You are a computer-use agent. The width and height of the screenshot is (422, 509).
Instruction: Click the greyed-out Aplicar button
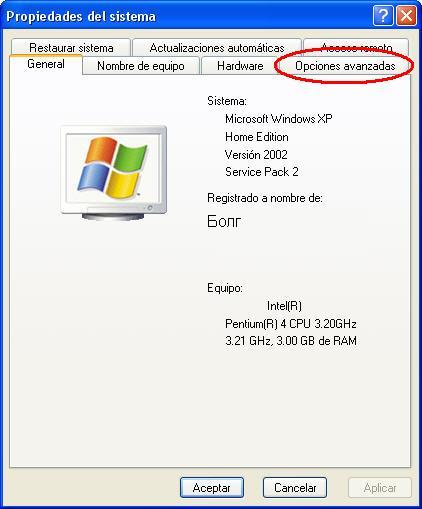pos(380,488)
